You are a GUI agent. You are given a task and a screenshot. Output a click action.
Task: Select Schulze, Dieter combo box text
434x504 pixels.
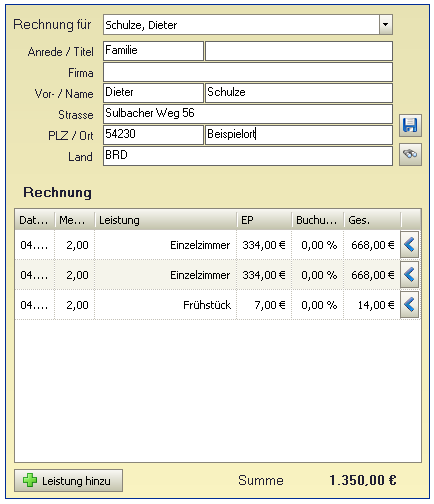tap(141, 25)
